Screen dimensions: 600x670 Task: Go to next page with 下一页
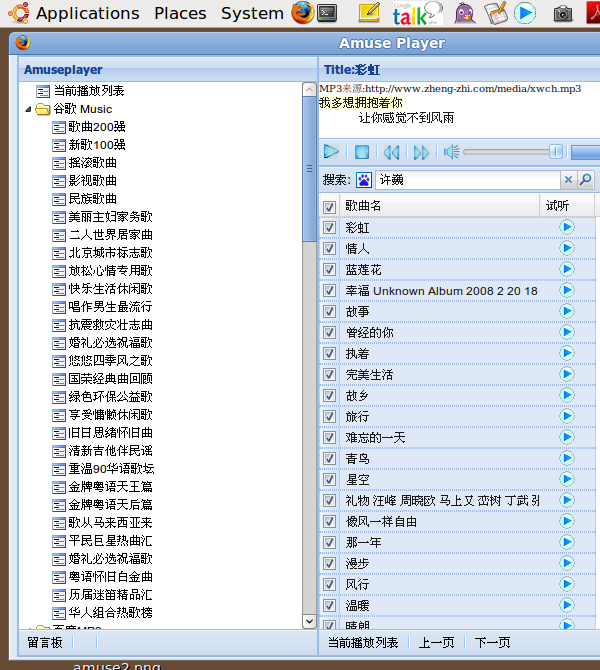pos(492,642)
